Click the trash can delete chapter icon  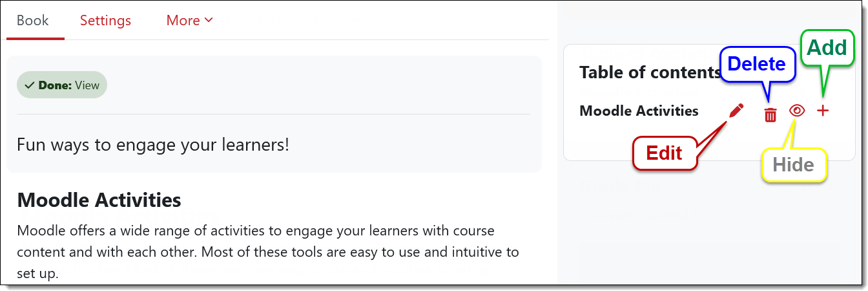(x=770, y=115)
